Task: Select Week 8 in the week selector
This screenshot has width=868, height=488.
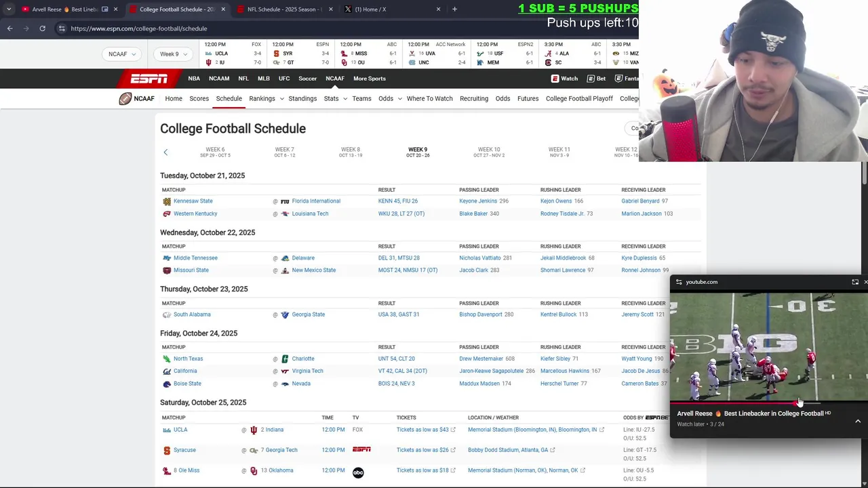Action: point(351,152)
